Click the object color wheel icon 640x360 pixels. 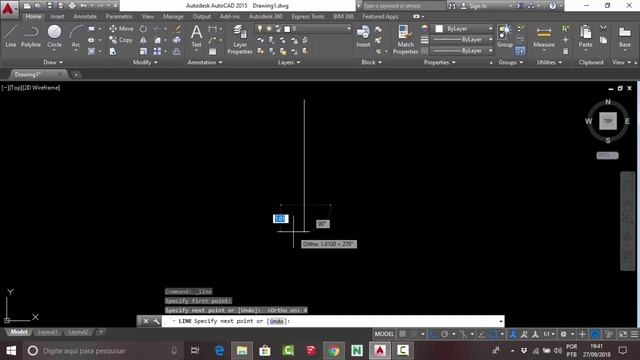click(424, 29)
